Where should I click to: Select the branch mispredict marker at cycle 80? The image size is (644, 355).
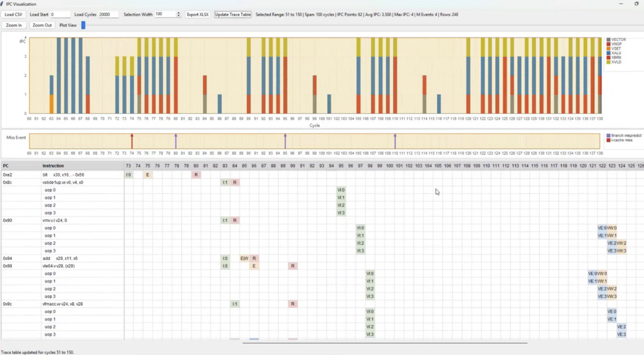coord(176,141)
